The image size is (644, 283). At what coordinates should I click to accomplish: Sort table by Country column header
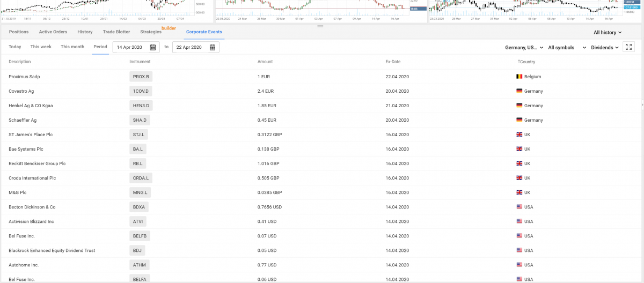[526, 62]
